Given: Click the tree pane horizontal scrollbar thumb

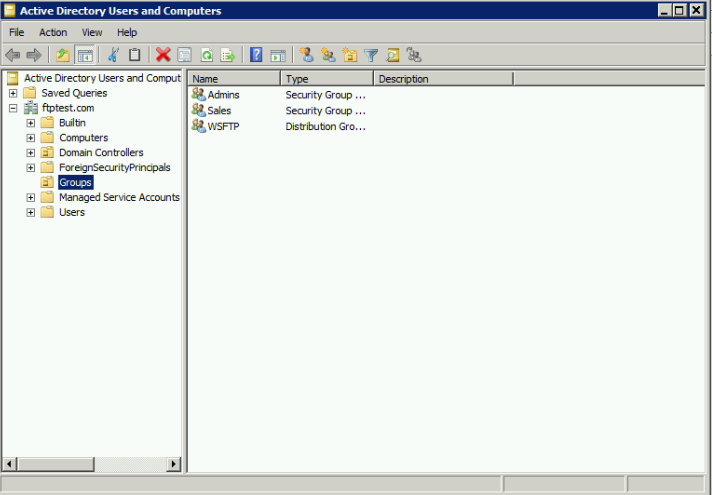Looking at the screenshot, I should [x=55, y=464].
